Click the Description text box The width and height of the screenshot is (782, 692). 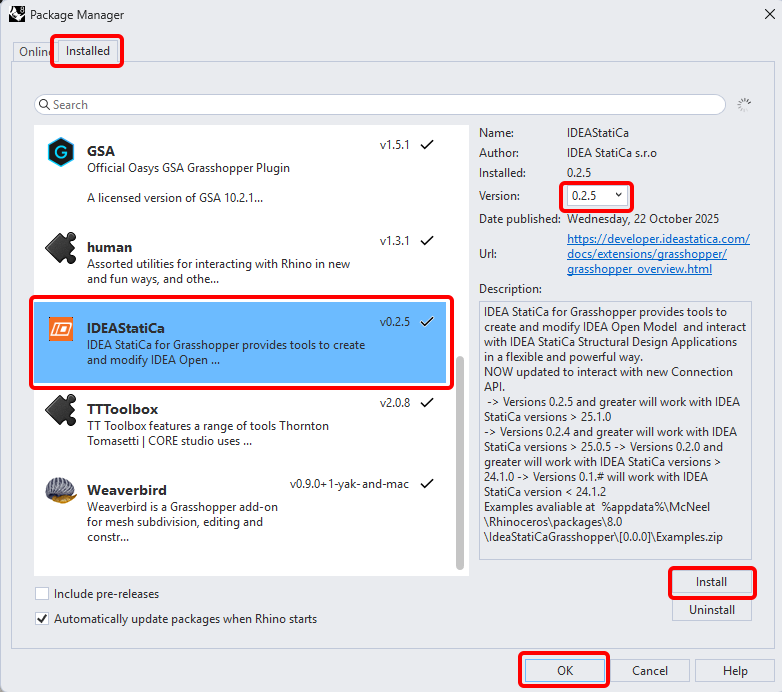615,430
